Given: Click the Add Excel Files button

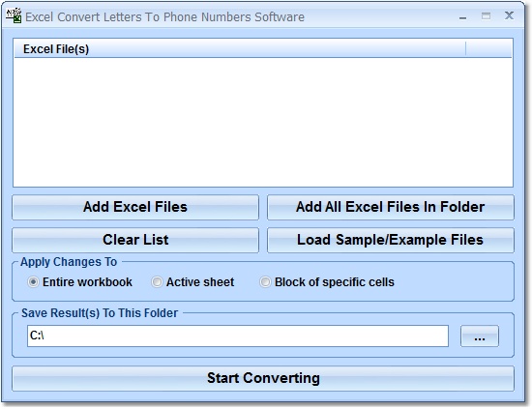Looking at the screenshot, I should coord(135,207).
